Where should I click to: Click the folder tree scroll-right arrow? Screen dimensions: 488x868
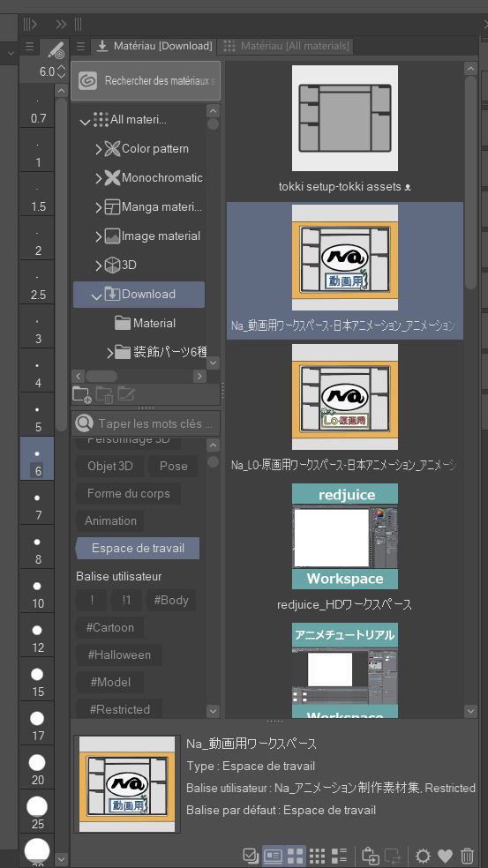[199, 377]
